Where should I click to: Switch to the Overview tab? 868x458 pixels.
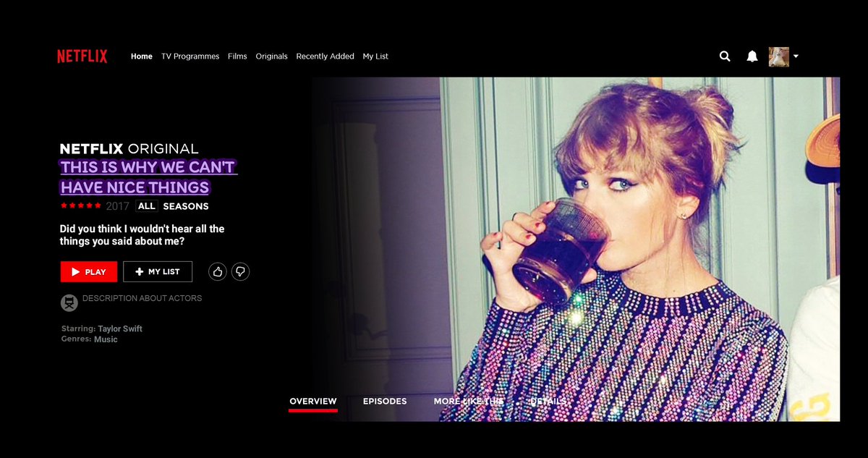click(312, 402)
